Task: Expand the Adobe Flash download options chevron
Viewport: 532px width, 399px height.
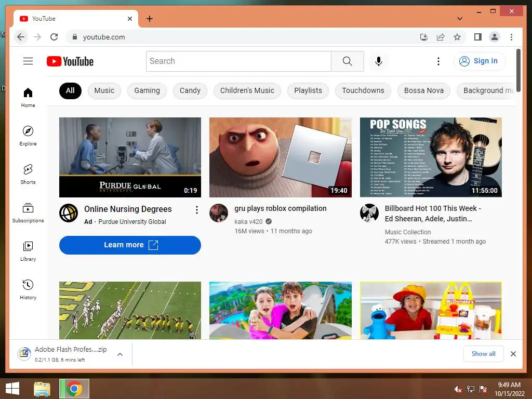Action: coord(120,354)
